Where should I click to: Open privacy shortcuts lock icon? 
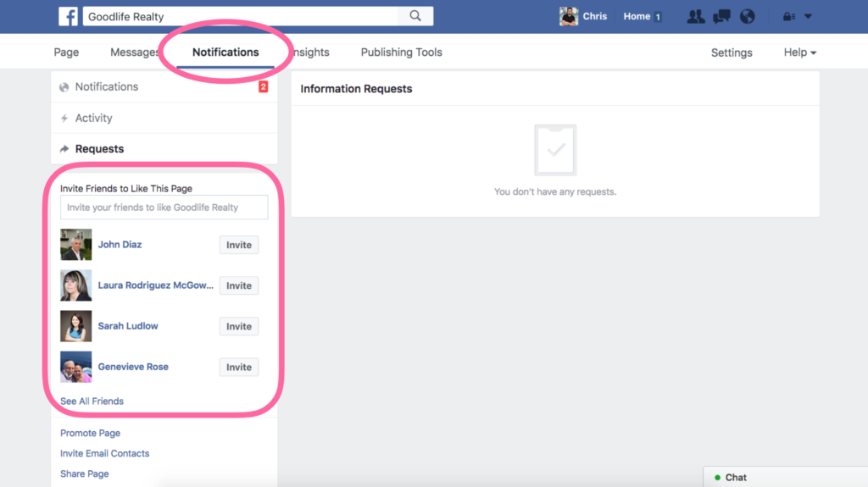(789, 17)
